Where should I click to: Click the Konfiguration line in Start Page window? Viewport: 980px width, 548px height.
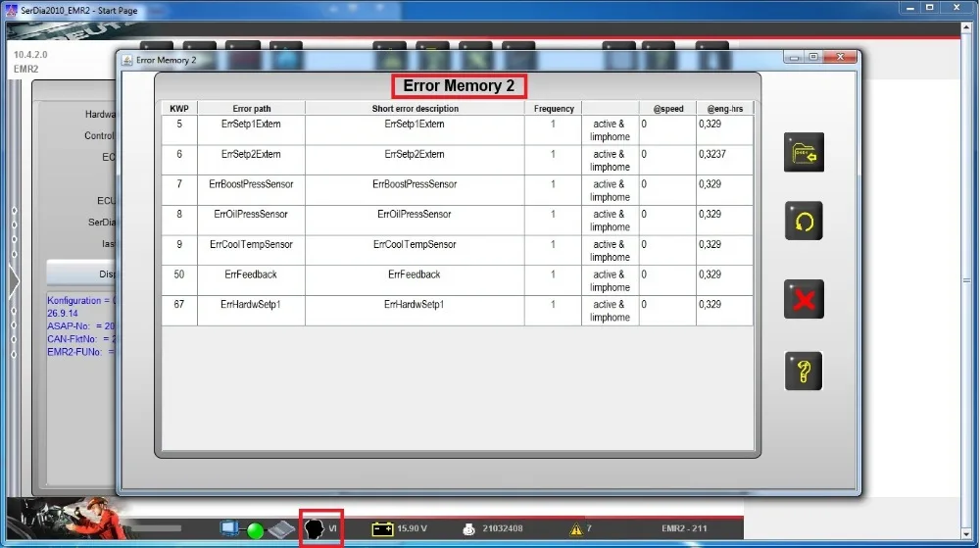click(81, 301)
